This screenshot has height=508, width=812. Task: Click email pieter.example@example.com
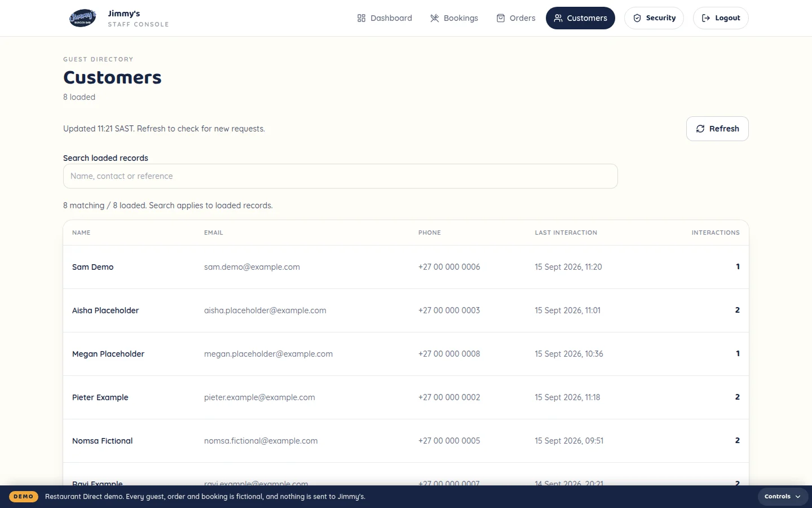259,397
